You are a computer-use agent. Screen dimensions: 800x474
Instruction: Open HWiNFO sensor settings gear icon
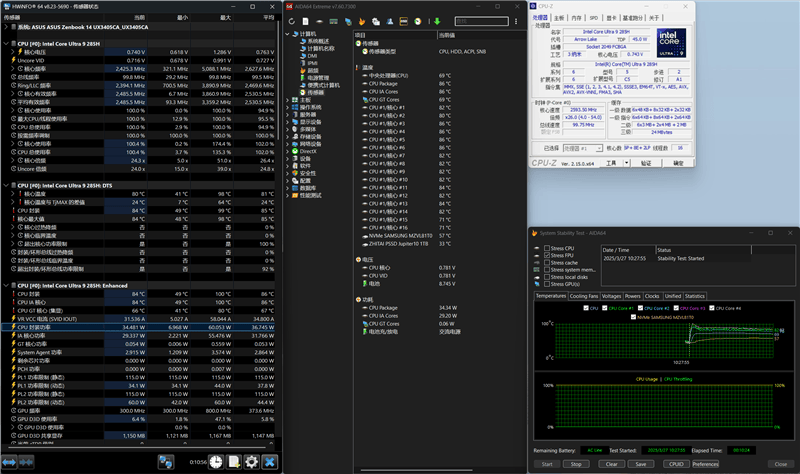(x=252, y=462)
